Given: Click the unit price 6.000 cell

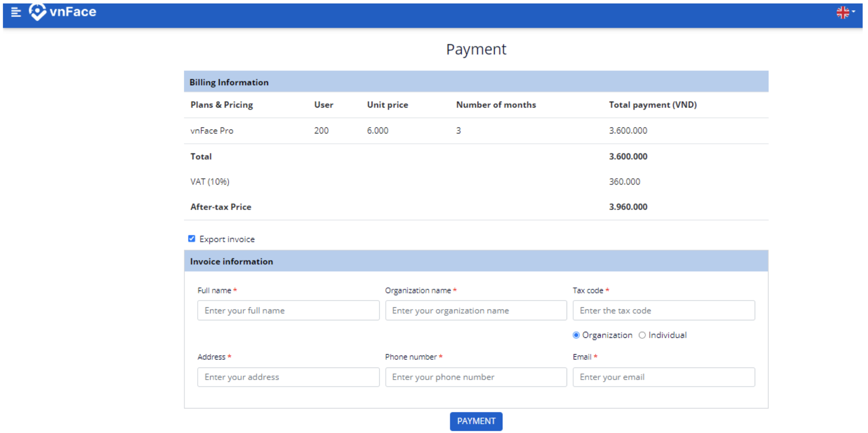Looking at the screenshot, I should (x=378, y=131).
